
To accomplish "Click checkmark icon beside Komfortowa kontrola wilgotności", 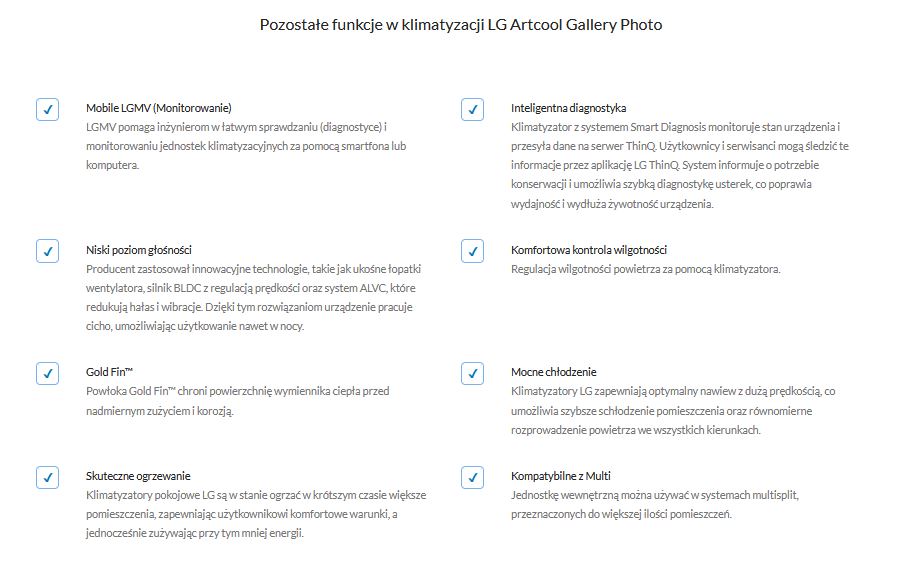I will click(x=472, y=252).
